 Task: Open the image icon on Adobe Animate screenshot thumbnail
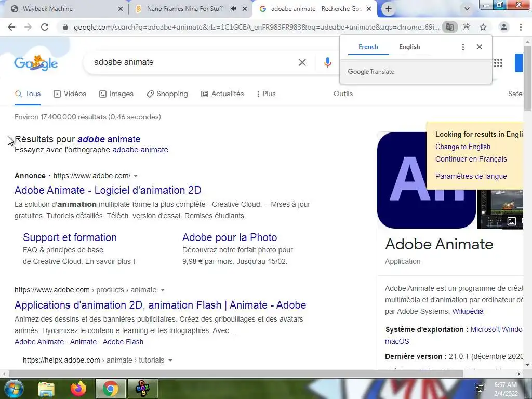[511, 221]
